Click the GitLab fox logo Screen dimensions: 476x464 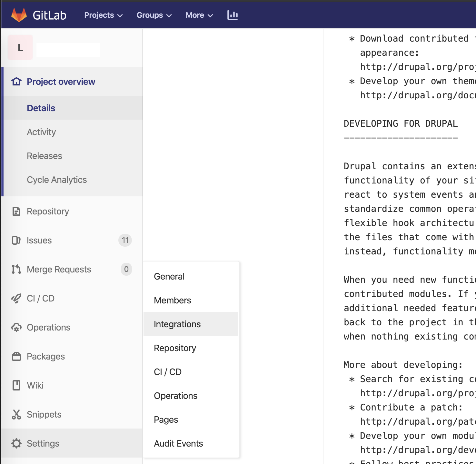click(19, 15)
